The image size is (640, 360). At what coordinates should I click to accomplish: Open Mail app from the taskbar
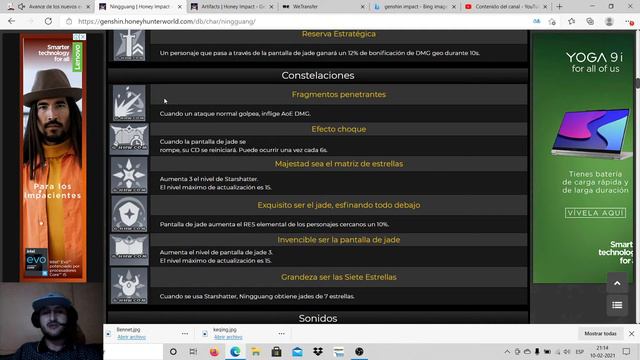pos(298,351)
